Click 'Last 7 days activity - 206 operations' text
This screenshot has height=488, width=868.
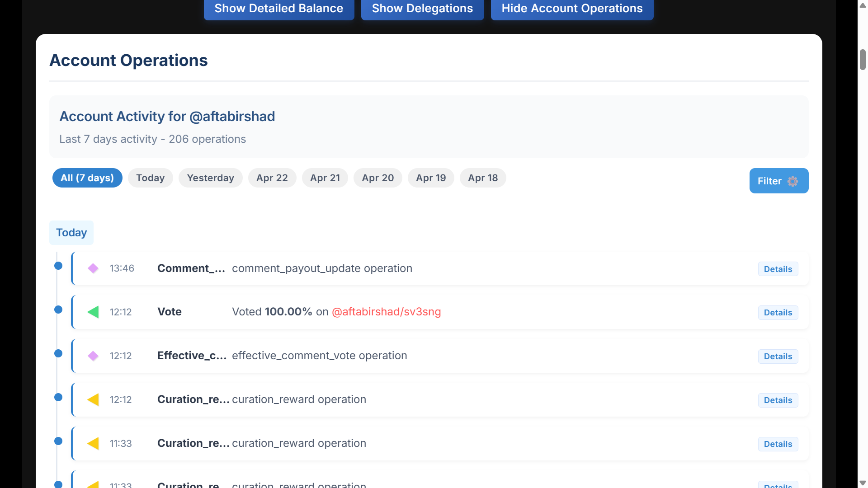tap(153, 139)
